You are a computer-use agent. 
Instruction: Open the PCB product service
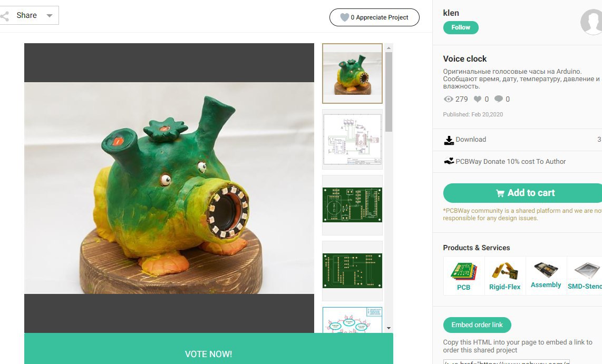tap(464, 276)
